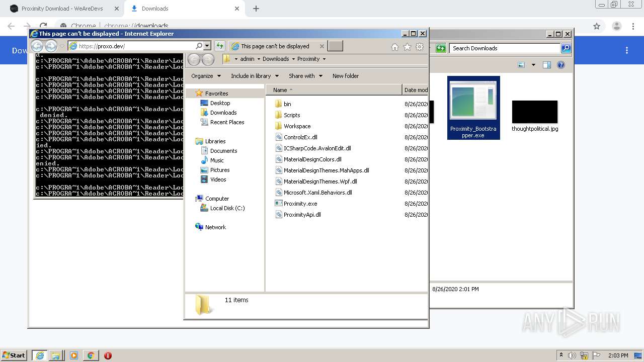Open the Internet Explorer Tools gear
This screenshot has width=644, height=362.
click(420, 47)
